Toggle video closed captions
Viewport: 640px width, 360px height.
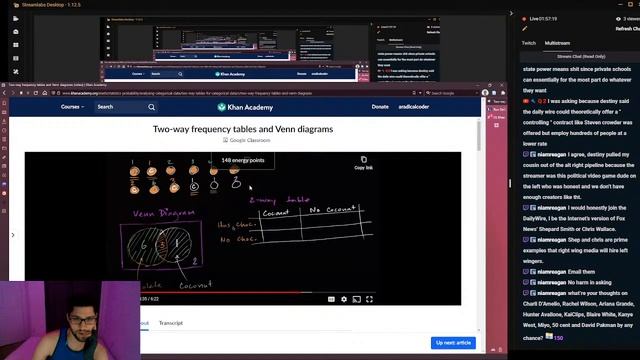(331, 300)
